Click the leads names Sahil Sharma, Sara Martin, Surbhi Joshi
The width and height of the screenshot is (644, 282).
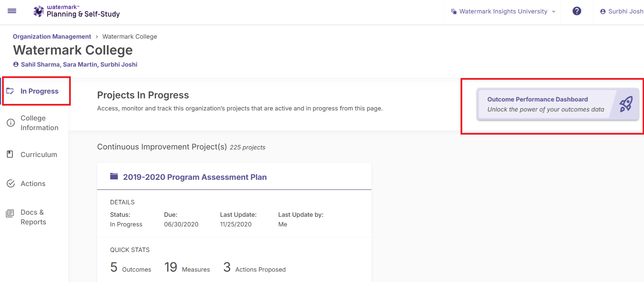79,65
